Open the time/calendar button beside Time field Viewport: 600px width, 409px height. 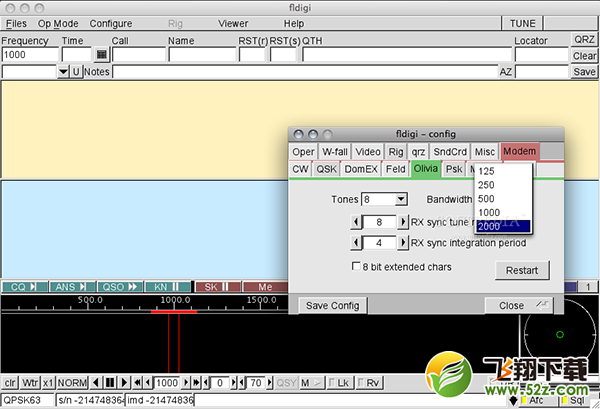pyautogui.click(x=101, y=55)
